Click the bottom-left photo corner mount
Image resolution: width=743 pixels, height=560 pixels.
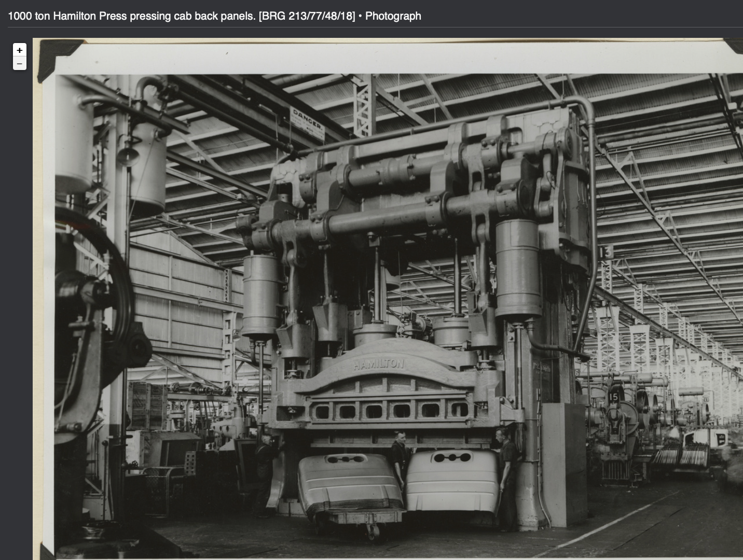click(44, 550)
